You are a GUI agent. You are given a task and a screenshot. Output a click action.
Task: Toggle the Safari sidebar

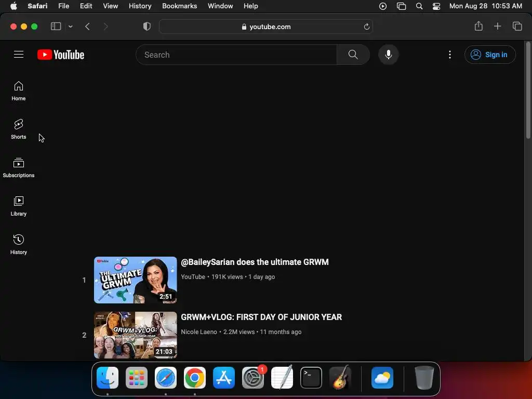(56, 26)
